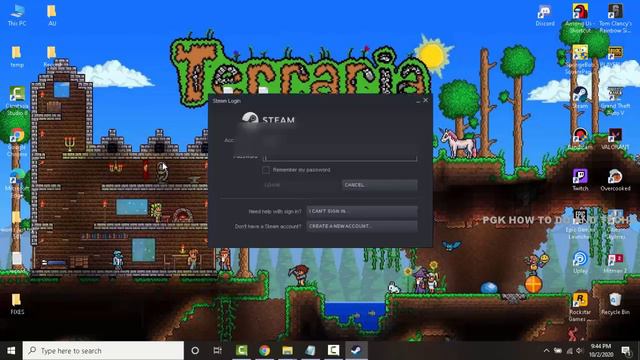Open the notification center icon

(x=626, y=350)
